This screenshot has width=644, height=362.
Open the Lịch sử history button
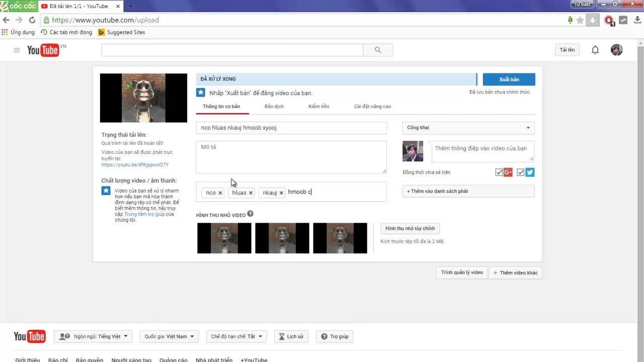(291, 336)
